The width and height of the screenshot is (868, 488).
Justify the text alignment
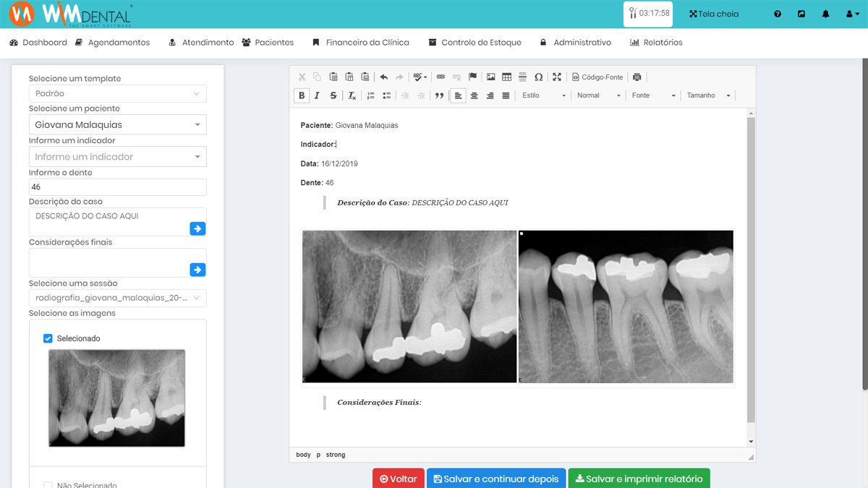tap(506, 95)
